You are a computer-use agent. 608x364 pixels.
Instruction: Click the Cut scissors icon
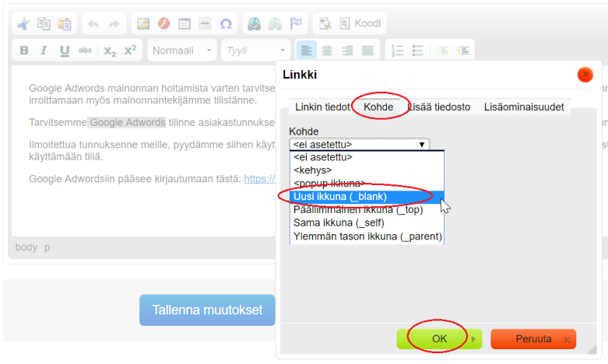point(24,24)
